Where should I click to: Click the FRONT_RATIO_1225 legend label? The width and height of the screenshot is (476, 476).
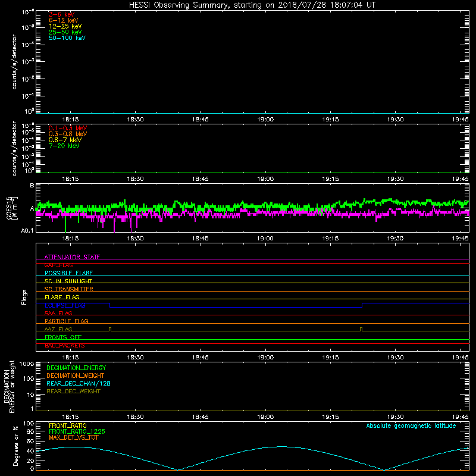(x=77, y=431)
